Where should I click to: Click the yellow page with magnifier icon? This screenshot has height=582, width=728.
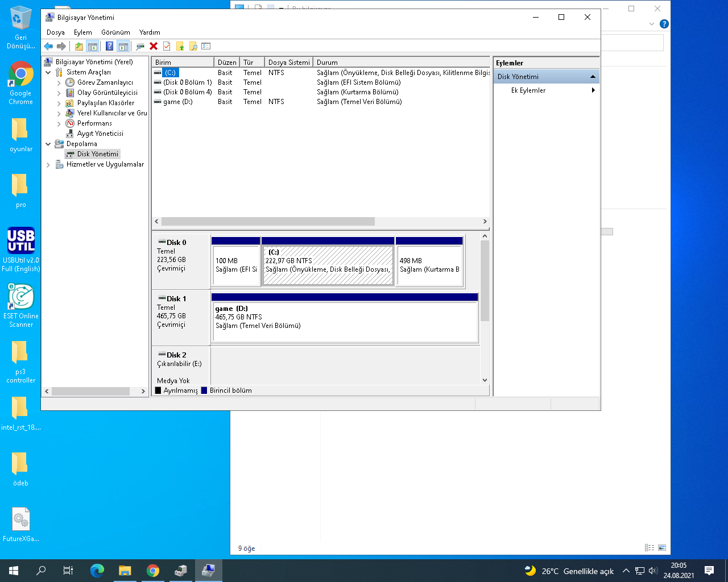[x=193, y=46]
